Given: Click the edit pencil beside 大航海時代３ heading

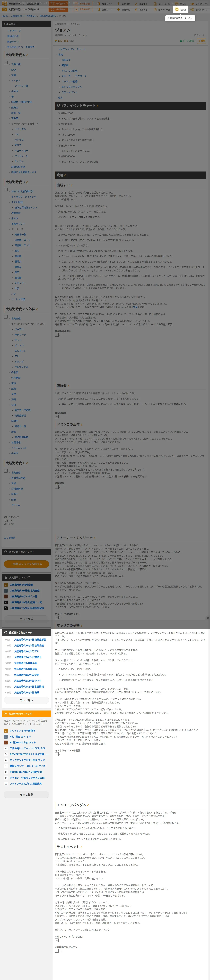Looking at the screenshot, I should point(27,182).
